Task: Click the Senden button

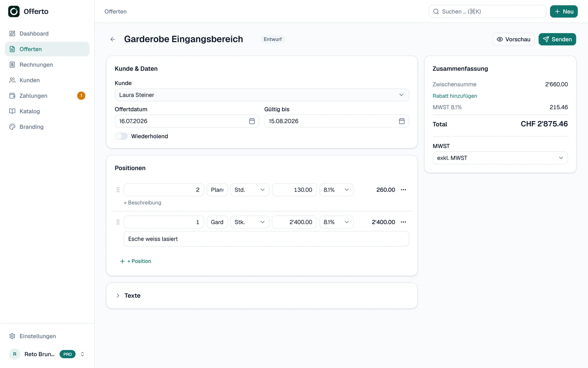Action: pyautogui.click(x=557, y=39)
